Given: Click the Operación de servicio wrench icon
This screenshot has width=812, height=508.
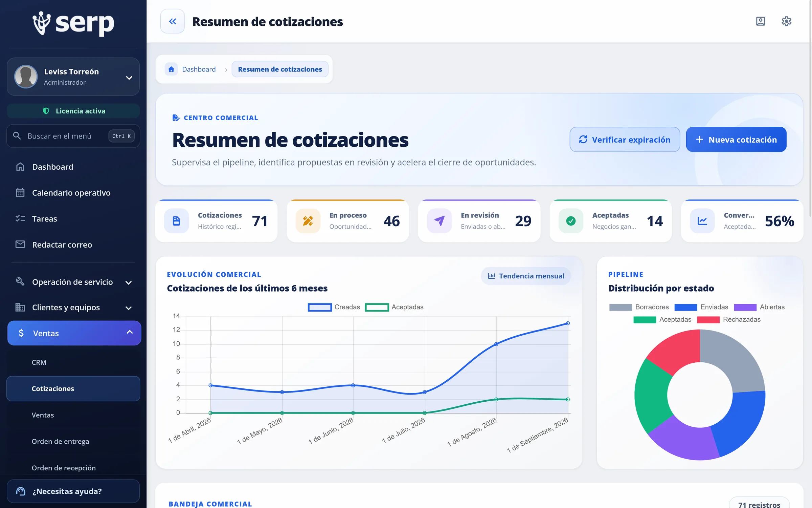Looking at the screenshot, I should pyautogui.click(x=20, y=282).
